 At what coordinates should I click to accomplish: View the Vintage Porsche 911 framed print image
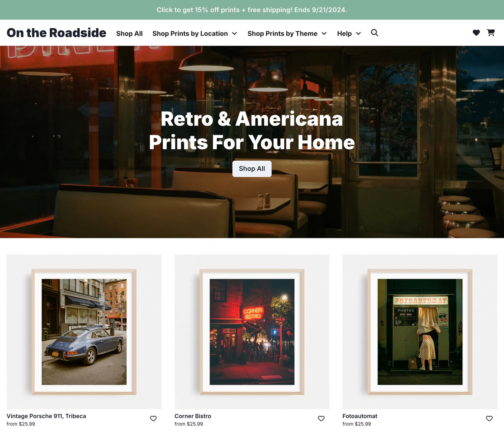pyautogui.click(x=84, y=332)
